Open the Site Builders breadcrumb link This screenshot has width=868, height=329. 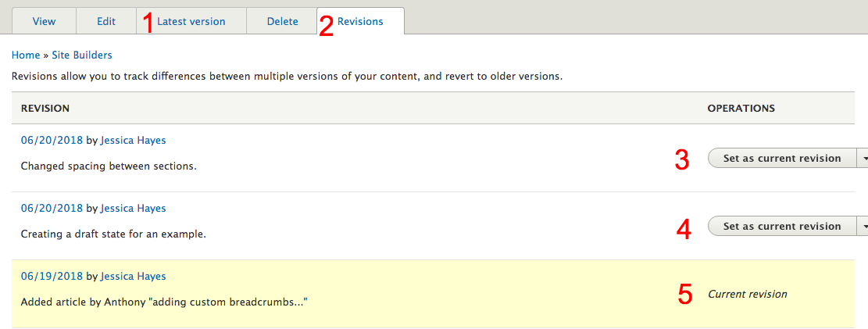click(82, 55)
